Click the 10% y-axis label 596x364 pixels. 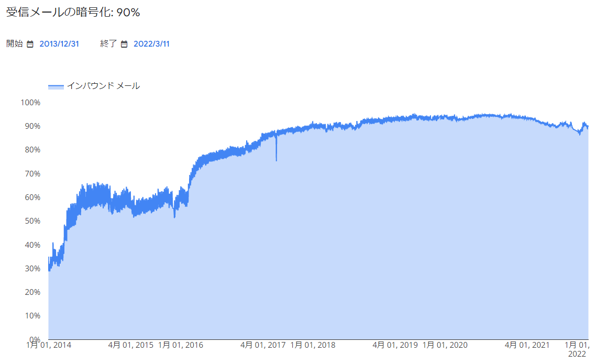pos(32,315)
